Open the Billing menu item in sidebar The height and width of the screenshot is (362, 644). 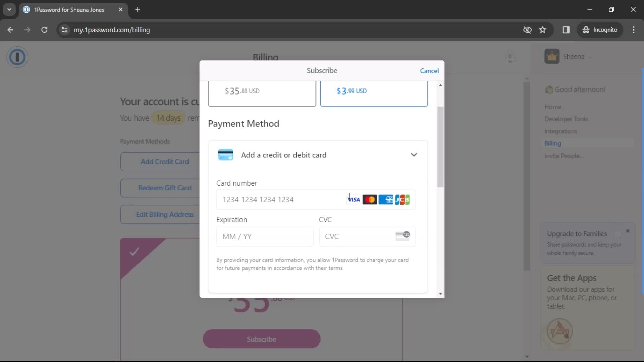pyautogui.click(x=553, y=143)
